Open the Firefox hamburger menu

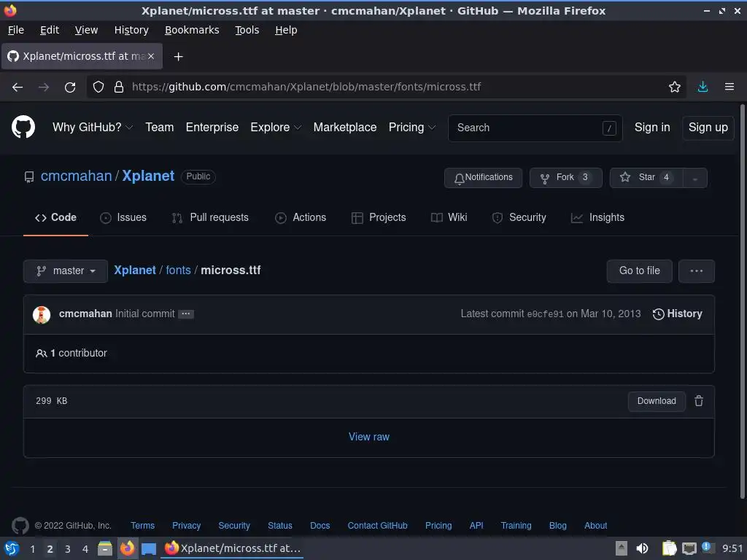click(x=729, y=87)
